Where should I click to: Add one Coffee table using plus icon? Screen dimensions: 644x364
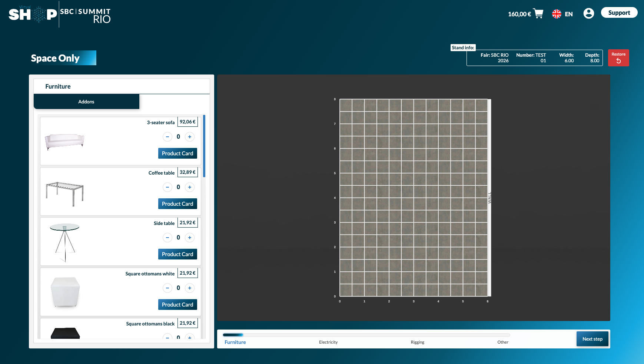click(190, 187)
